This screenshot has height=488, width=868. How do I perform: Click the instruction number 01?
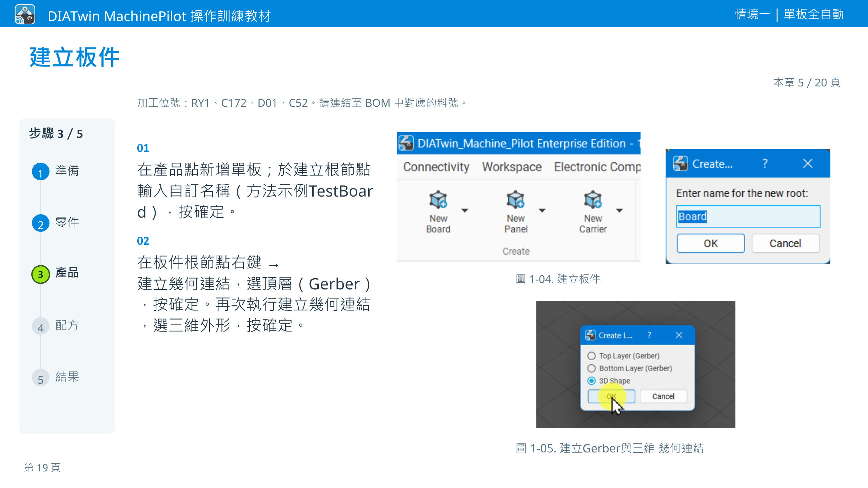(143, 148)
